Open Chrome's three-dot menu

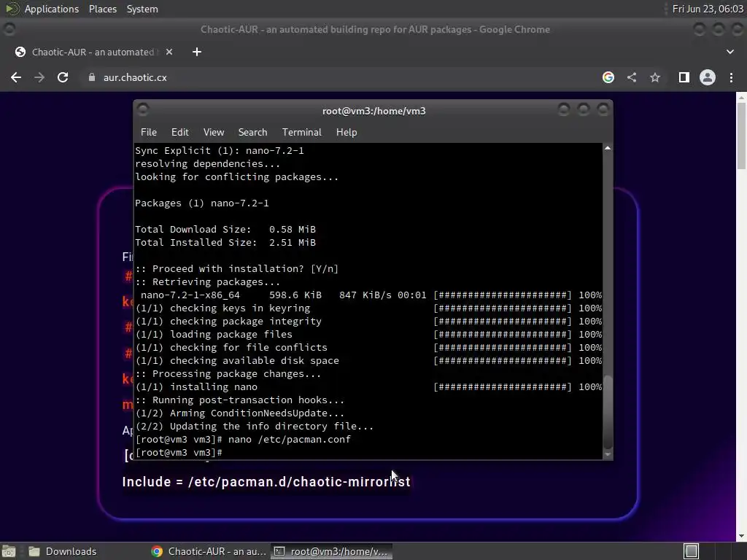[x=731, y=77]
